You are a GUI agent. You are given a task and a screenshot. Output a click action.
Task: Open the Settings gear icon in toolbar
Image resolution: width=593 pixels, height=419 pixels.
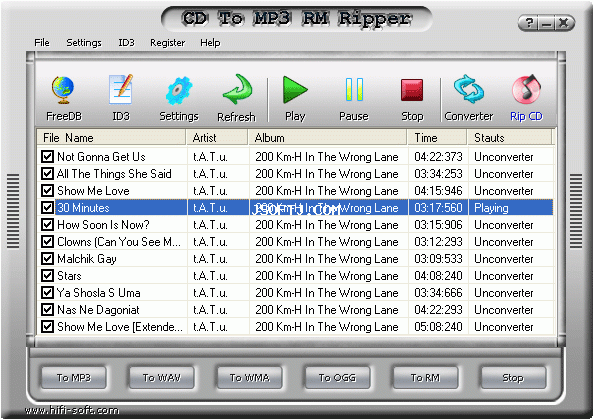(179, 91)
